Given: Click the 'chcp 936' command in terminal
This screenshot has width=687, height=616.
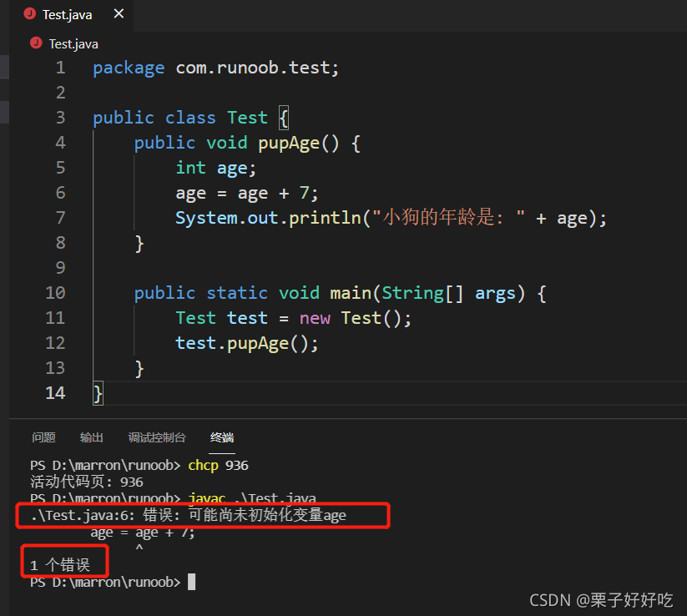Looking at the screenshot, I should click(x=218, y=465).
